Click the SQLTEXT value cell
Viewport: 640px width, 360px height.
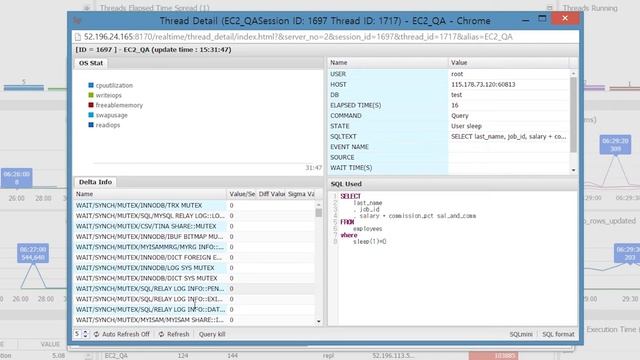click(508, 137)
